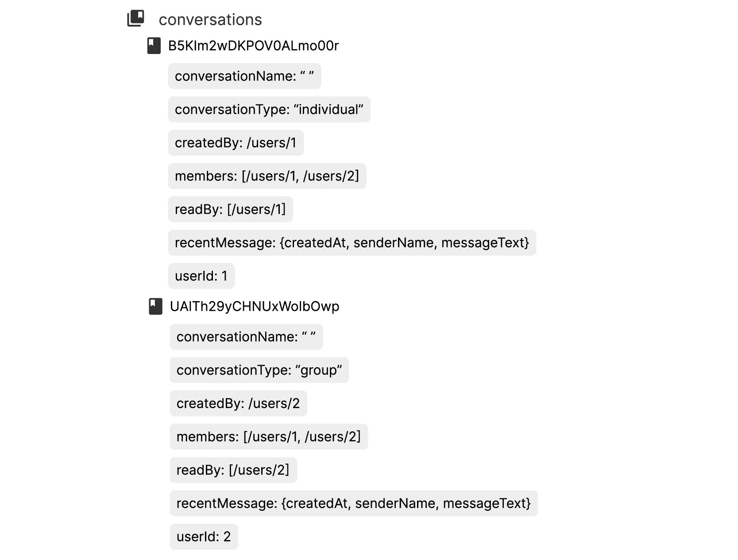
Task: Select the first document's conversationName field
Action: coord(245,76)
